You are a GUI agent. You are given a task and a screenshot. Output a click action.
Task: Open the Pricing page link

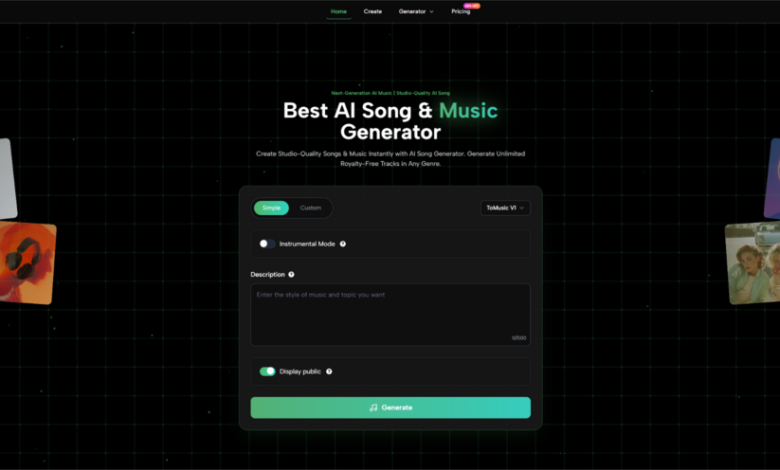tap(461, 11)
